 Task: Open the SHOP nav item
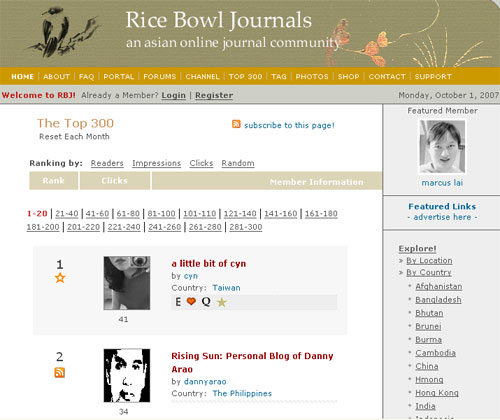point(348,77)
